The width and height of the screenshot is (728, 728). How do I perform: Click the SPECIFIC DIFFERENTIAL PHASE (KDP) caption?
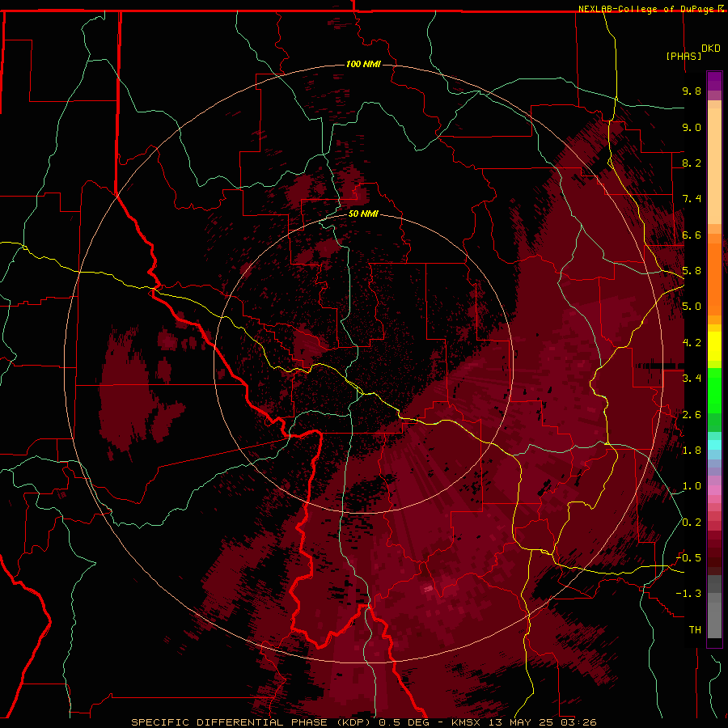253,722
